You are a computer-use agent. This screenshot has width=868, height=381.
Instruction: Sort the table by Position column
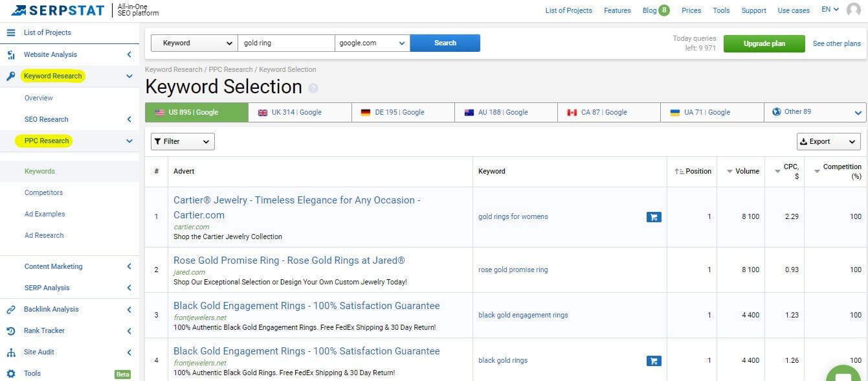(693, 171)
